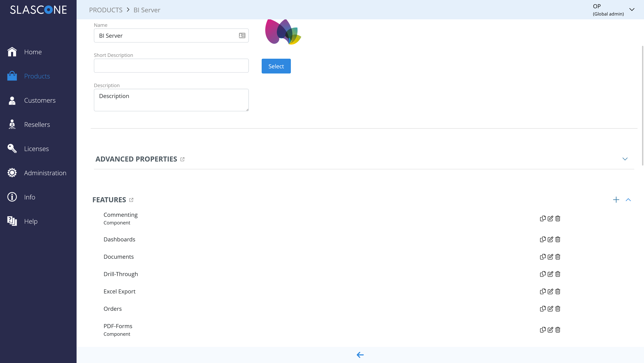Delete the PDF-Forms feature
The image size is (644, 363).
558,330
